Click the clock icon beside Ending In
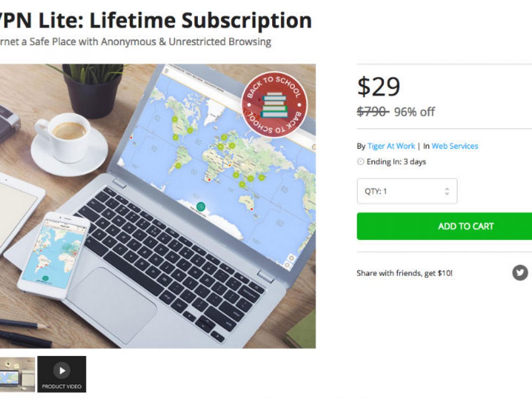 coord(360,162)
